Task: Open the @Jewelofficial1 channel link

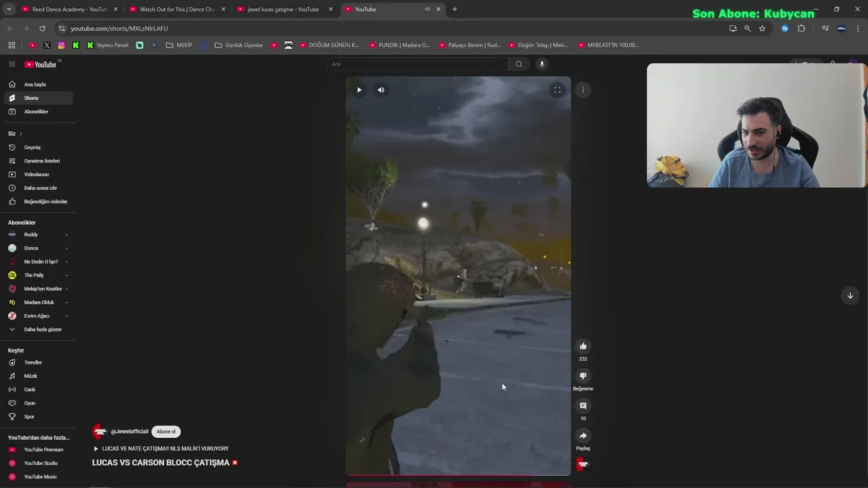Action: coord(130,432)
